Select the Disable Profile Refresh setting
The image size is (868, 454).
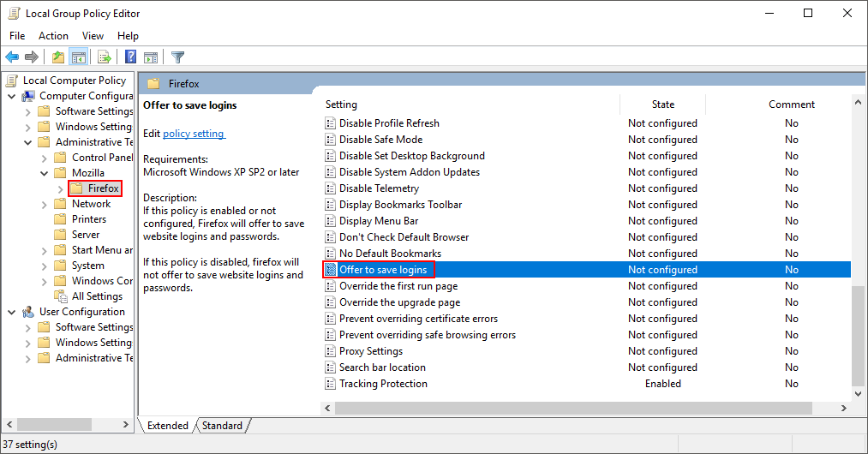pos(389,122)
